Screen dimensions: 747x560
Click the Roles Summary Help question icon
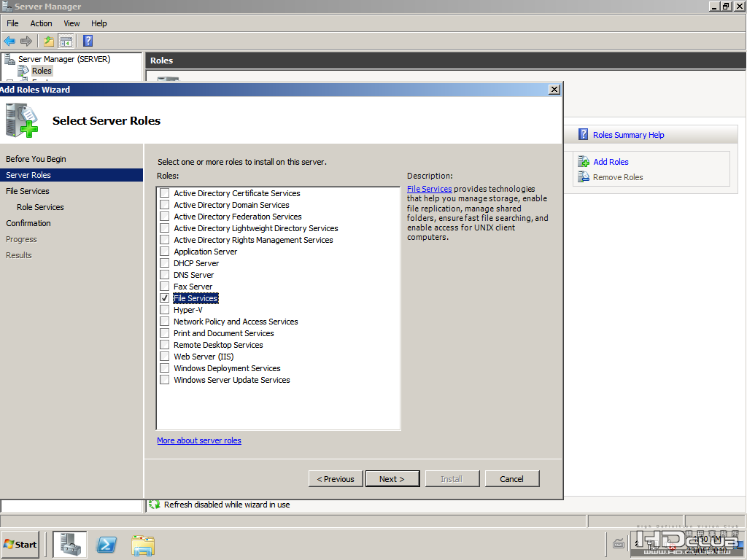coord(583,135)
